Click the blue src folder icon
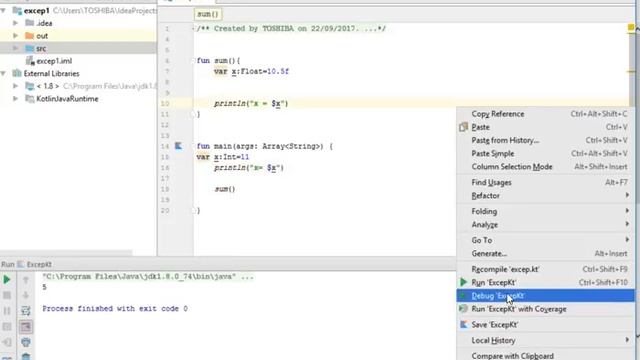640x360 pixels. (29, 48)
